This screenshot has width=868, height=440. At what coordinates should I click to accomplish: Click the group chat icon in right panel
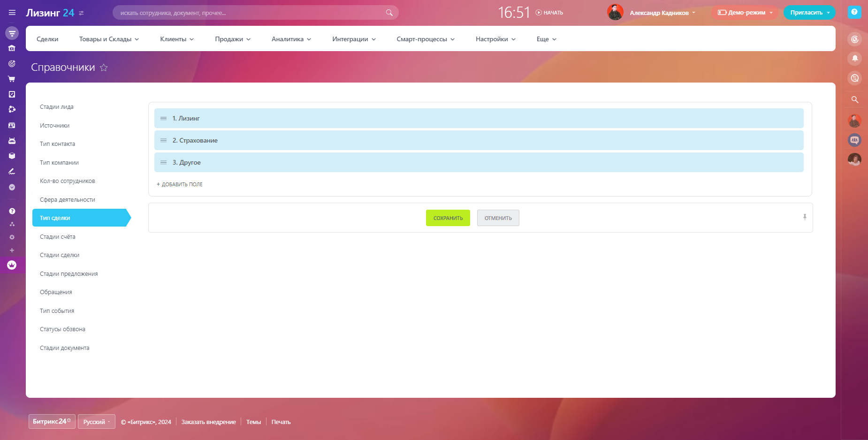click(x=854, y=140)
